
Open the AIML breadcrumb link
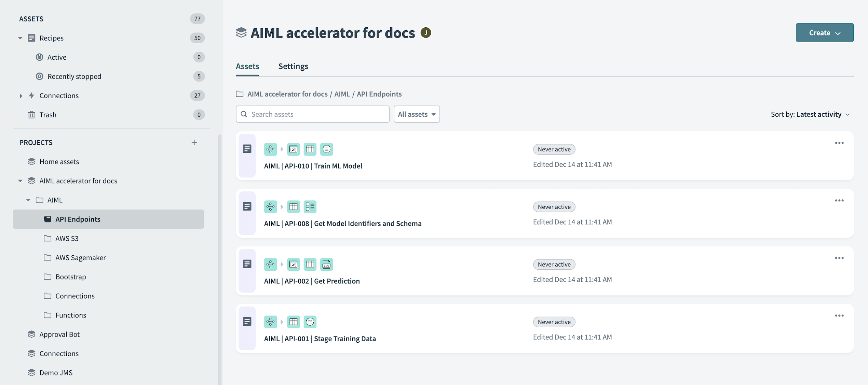342,94
